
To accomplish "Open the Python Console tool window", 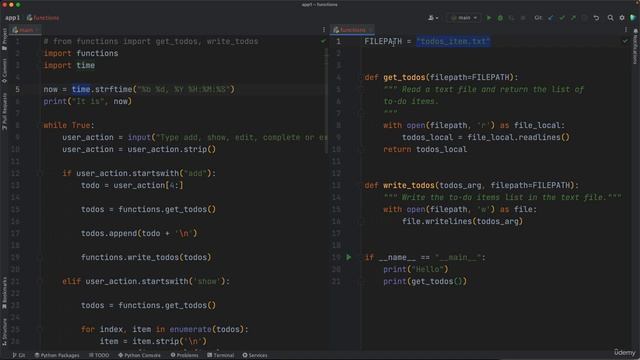I will point(140,355).
